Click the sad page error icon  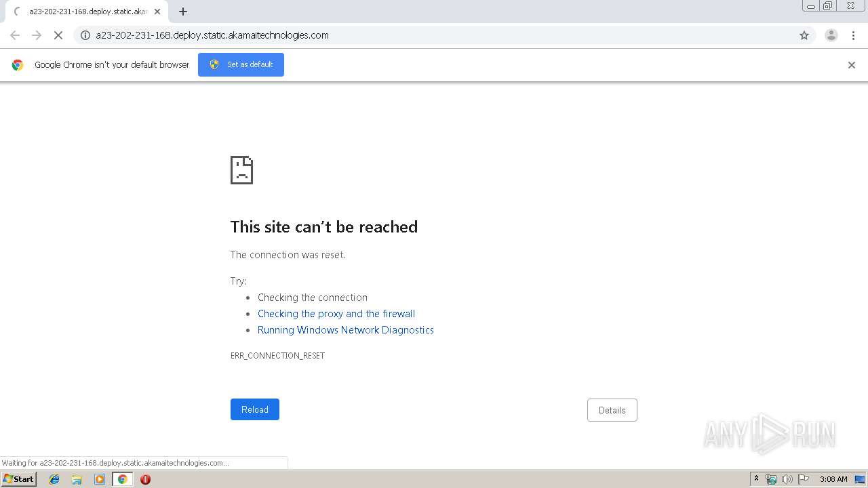tap(241, 170)
